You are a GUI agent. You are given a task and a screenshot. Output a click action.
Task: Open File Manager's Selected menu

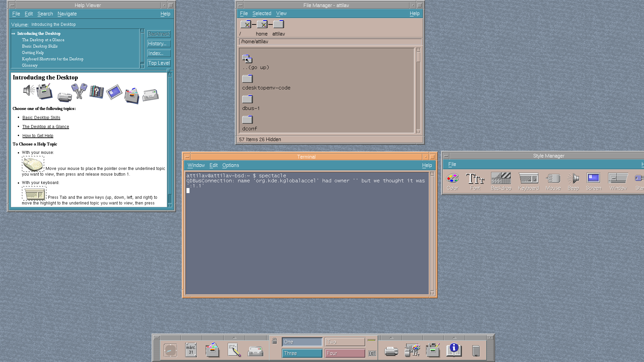(x=262, y=13)
